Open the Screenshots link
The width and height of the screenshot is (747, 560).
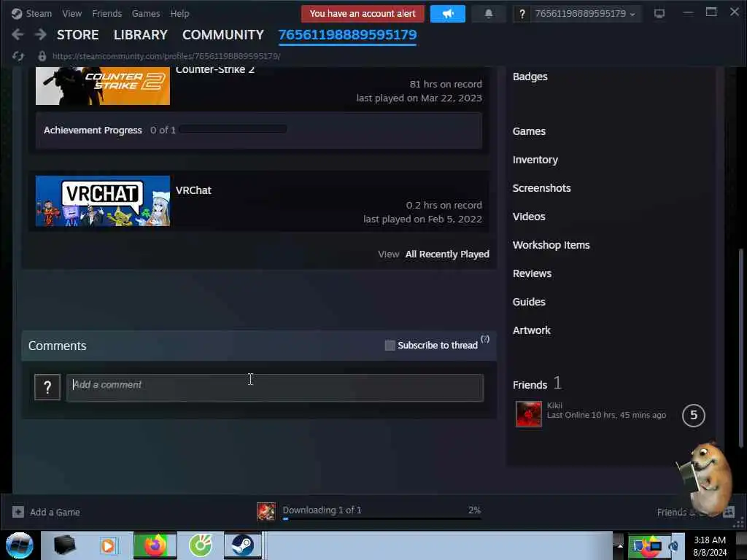pyautogui.click(x=542, y=188)
